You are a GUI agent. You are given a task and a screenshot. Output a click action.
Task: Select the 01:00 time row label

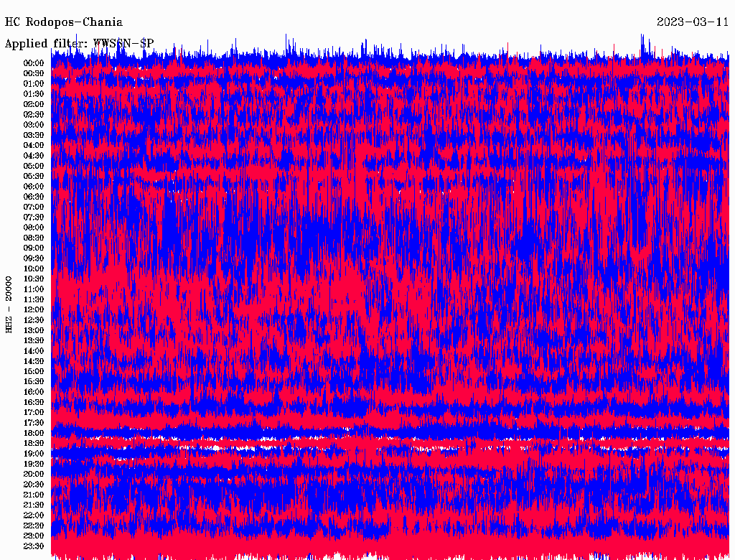pos(34,84)
